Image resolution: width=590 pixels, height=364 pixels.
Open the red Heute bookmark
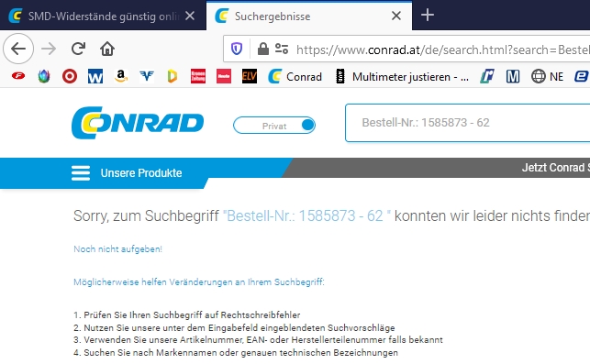[x=224, y=76]
